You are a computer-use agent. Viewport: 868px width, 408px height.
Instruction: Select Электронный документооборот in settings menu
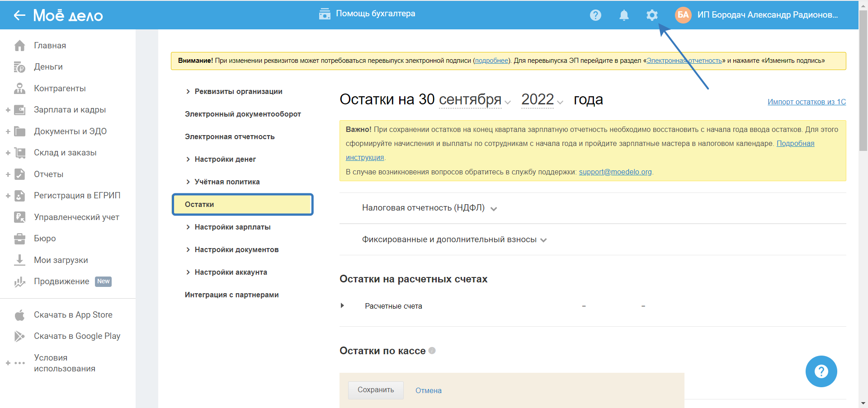pyautogui.click(x=243, y=114)
